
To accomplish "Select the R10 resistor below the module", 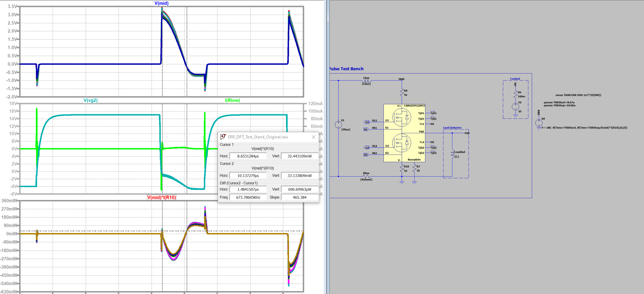I will tap(402, 168).
